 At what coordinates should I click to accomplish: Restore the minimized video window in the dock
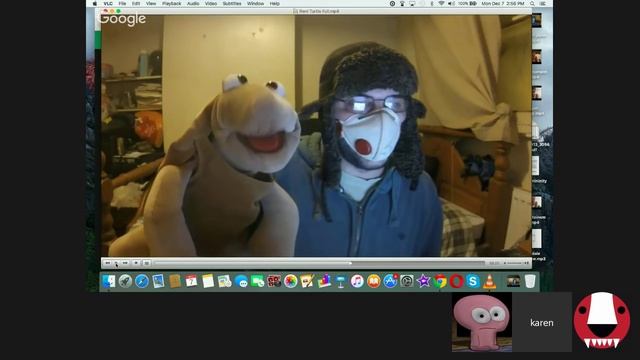pos(513,281)
